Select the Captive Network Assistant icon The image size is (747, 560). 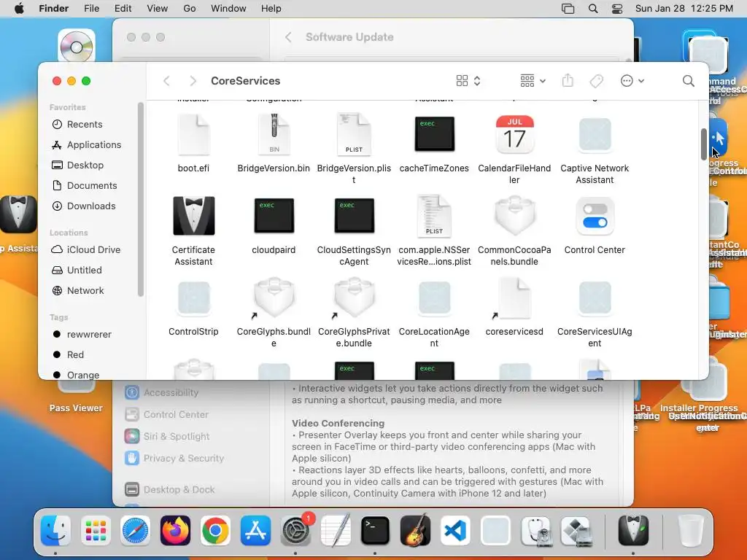[x=595, y=135]
